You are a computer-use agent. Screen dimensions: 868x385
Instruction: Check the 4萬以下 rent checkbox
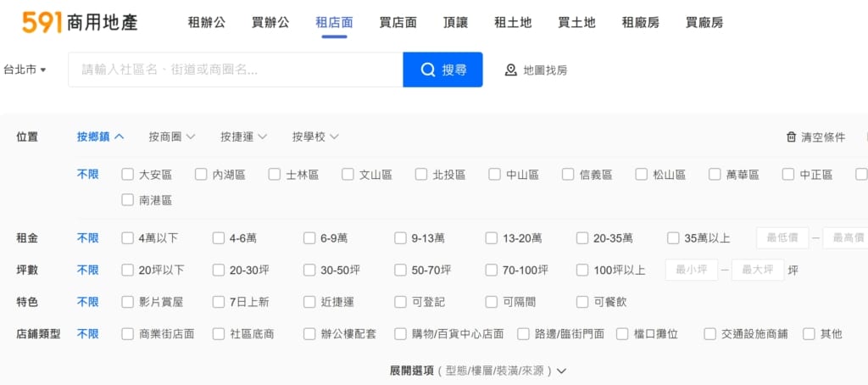click(128, 238)
